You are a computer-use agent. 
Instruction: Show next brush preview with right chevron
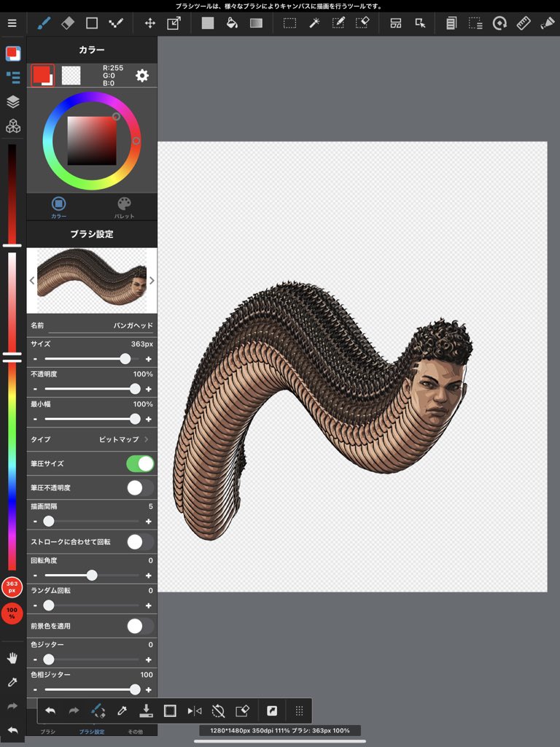point(152,280)
